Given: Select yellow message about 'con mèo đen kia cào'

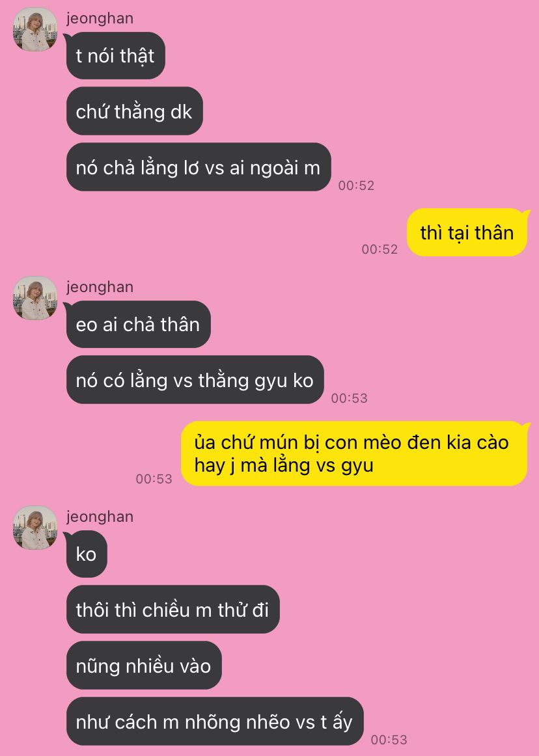Looking at the screenshot, I should [x=353, y=453].
